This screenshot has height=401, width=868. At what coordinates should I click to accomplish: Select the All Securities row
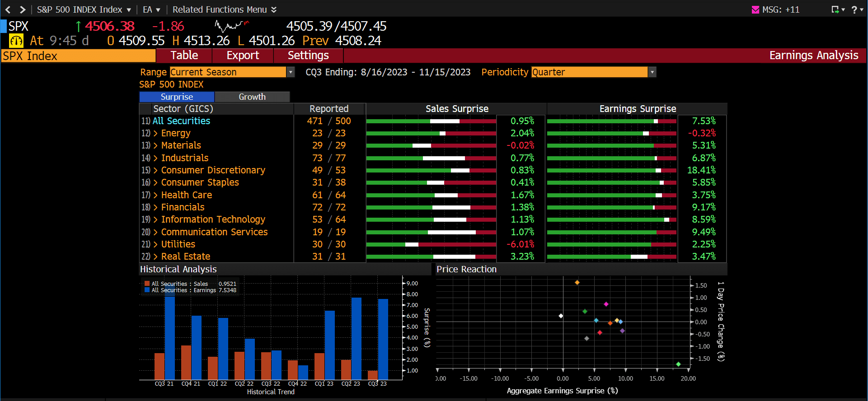(181, 121)
